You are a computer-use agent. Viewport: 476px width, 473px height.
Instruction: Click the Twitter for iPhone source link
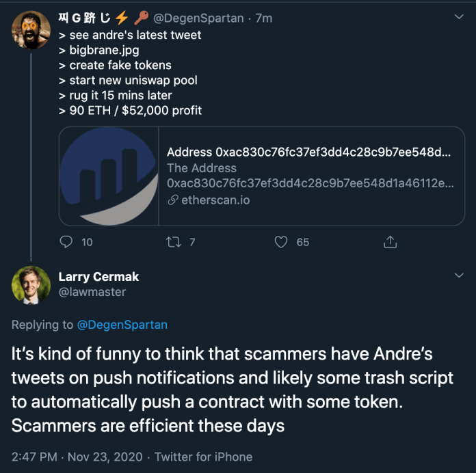point(203,457)
